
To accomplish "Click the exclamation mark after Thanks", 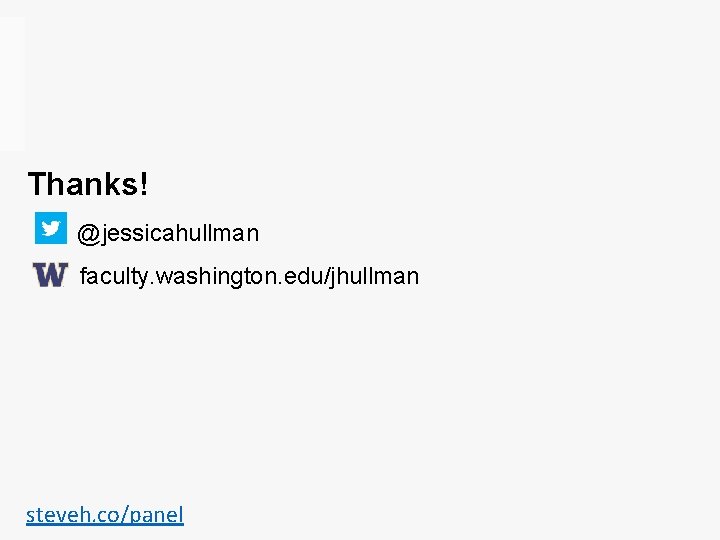I will (144, 184).
